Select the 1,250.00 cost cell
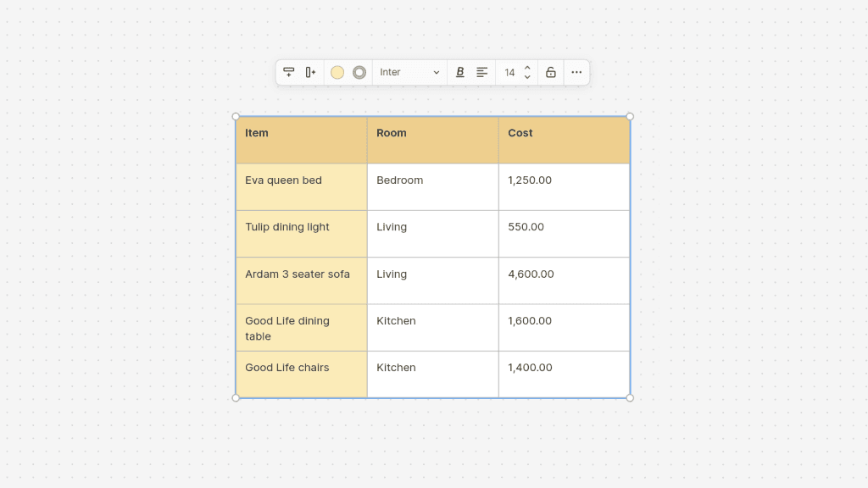 [x=564, y=187]
